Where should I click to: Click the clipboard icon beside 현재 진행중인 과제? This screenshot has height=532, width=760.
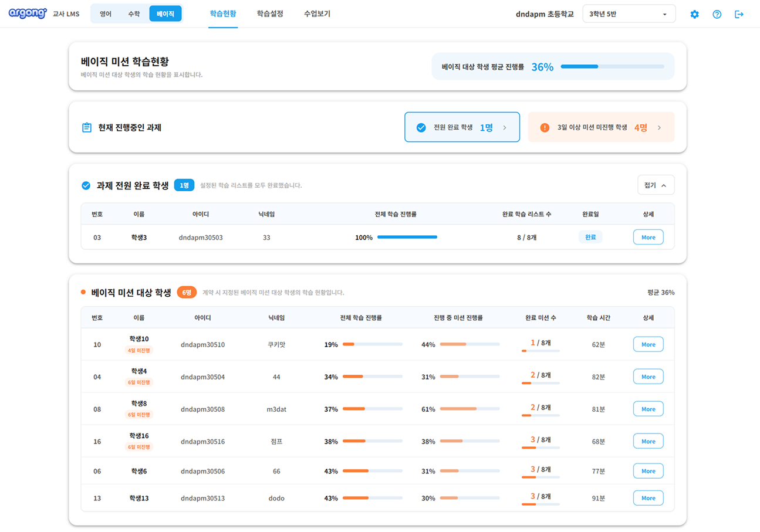pyautogui.click(x=86, y=127)
